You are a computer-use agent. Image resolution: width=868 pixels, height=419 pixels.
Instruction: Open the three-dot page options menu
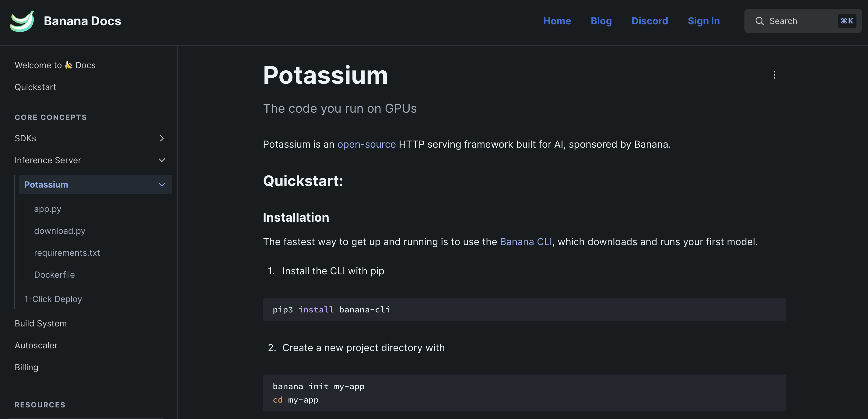pos(774,75)
